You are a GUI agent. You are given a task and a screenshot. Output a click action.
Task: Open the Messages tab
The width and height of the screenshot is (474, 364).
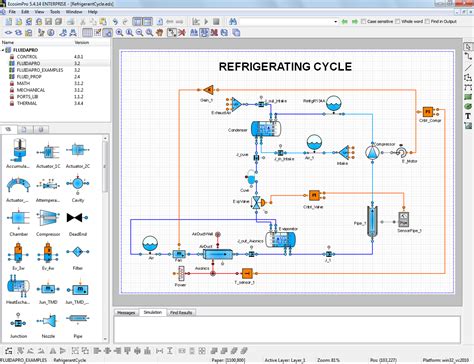126,313
